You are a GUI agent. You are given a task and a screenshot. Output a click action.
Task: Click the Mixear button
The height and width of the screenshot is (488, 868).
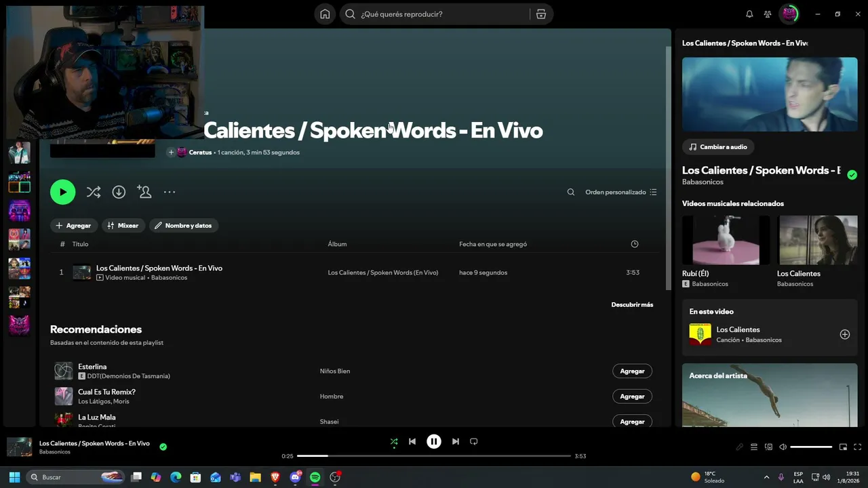123,226
